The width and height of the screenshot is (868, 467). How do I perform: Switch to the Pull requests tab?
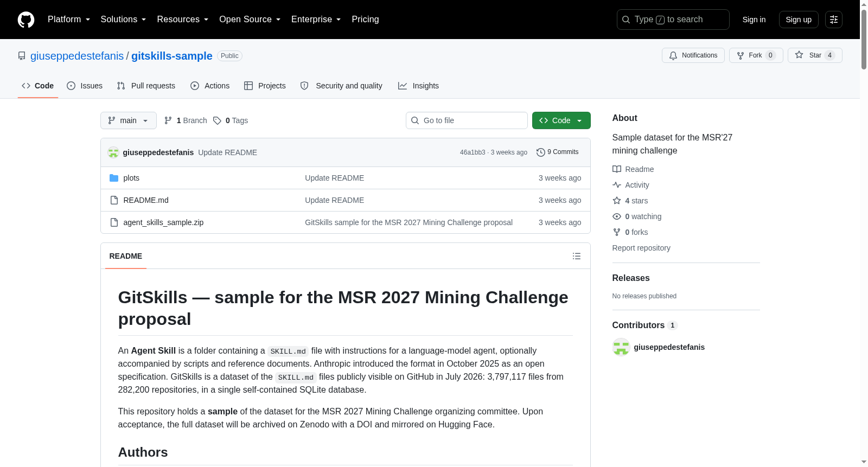[x=146, y=86]
